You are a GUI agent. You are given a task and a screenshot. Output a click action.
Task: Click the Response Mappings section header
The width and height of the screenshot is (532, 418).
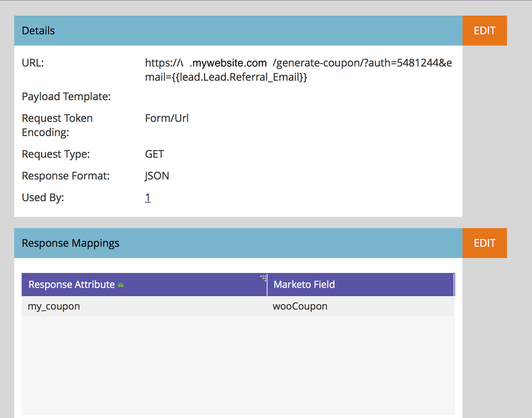point(238,243)
